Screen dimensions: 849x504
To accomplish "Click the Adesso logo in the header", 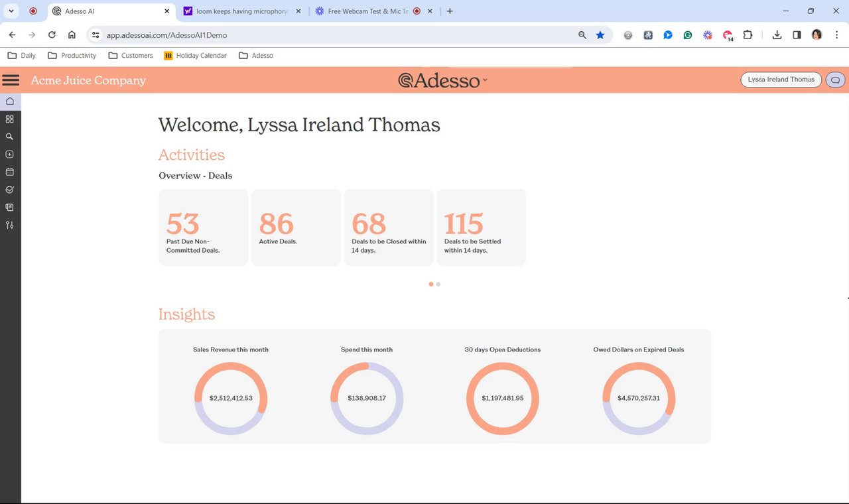I will (x=439, y=80).
